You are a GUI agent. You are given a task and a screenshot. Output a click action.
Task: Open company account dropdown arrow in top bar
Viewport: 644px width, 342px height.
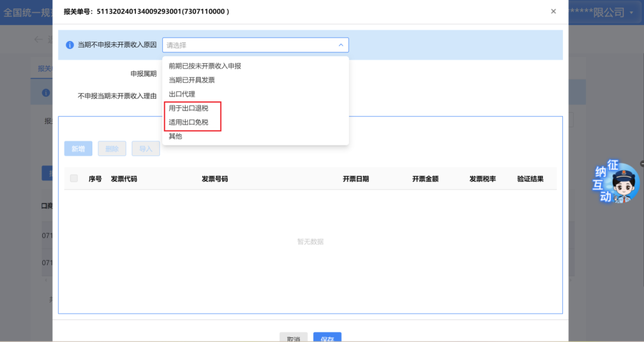pyautogui.click(x=631, y=13)
